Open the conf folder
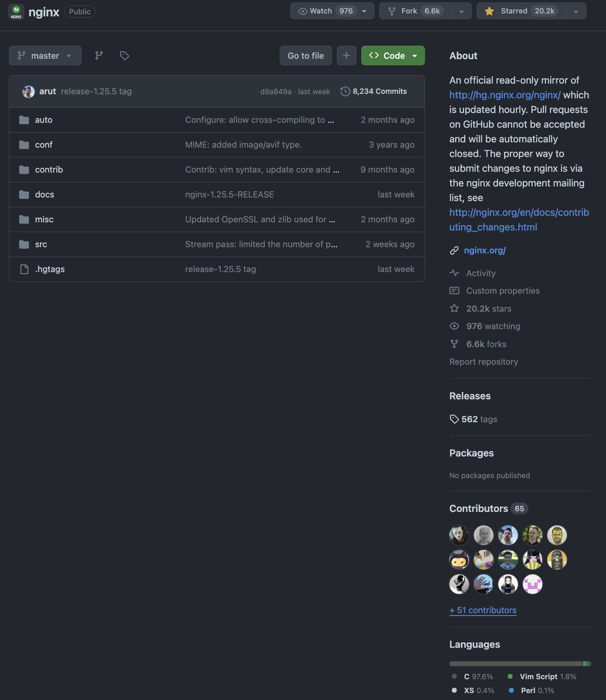The height and width of the screenshot is (700, 606). pyautogui.click(x=44, y=145)
